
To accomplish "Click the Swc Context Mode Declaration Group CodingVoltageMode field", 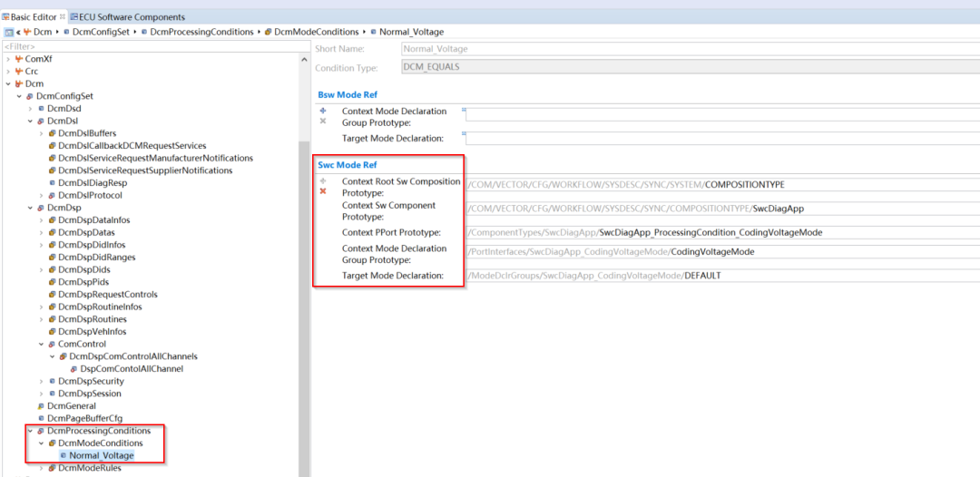I will [722, 252].
